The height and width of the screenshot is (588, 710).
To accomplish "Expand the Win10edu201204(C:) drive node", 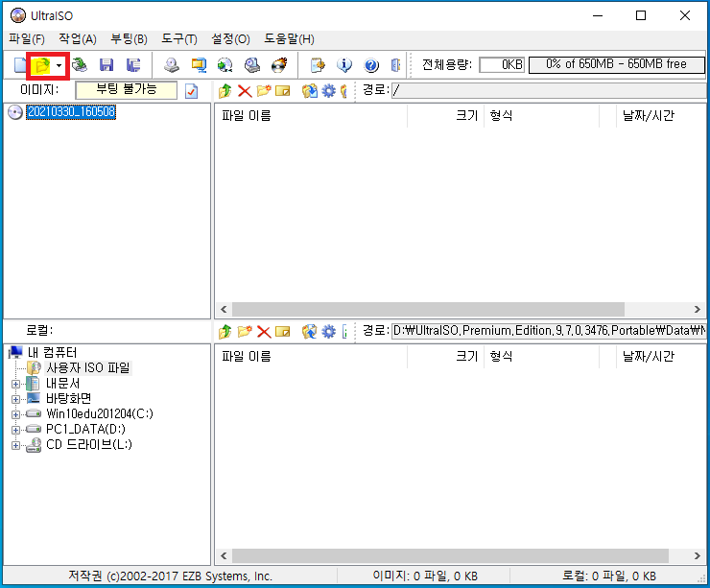I will pyautogui.click(x=15, y=414).
